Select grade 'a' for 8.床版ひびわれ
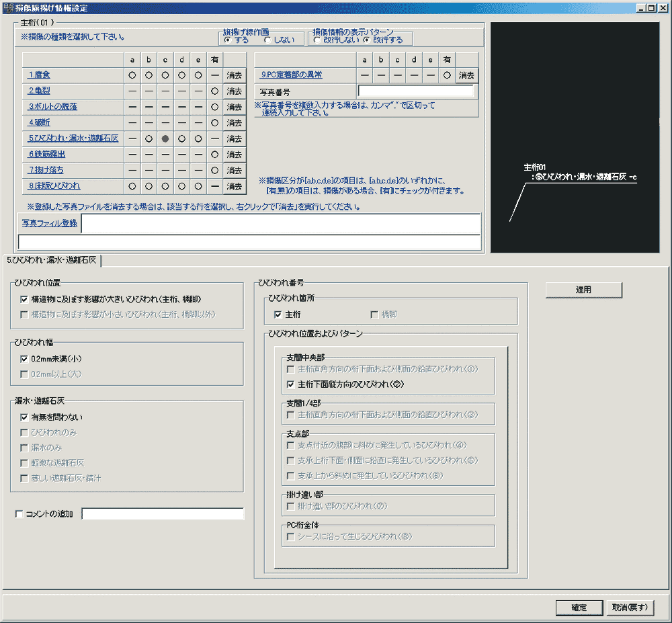Image resolution: width=672 pixels, height=623 pixels. (132, 186)
